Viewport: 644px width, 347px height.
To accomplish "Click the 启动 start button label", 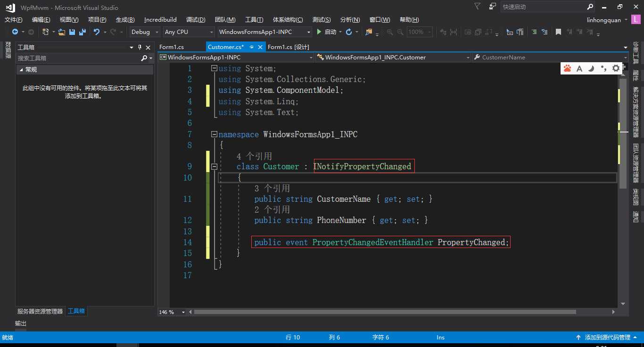I will click(330, 32).
